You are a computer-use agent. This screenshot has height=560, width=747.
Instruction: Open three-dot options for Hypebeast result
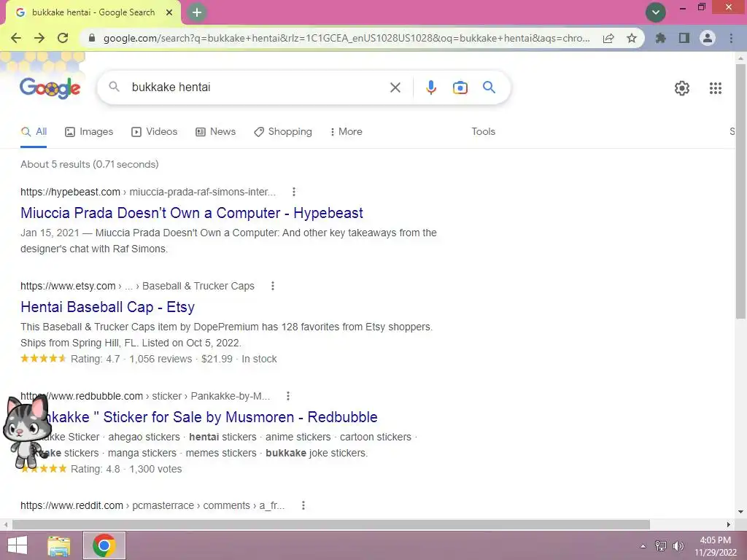point(294,192)
